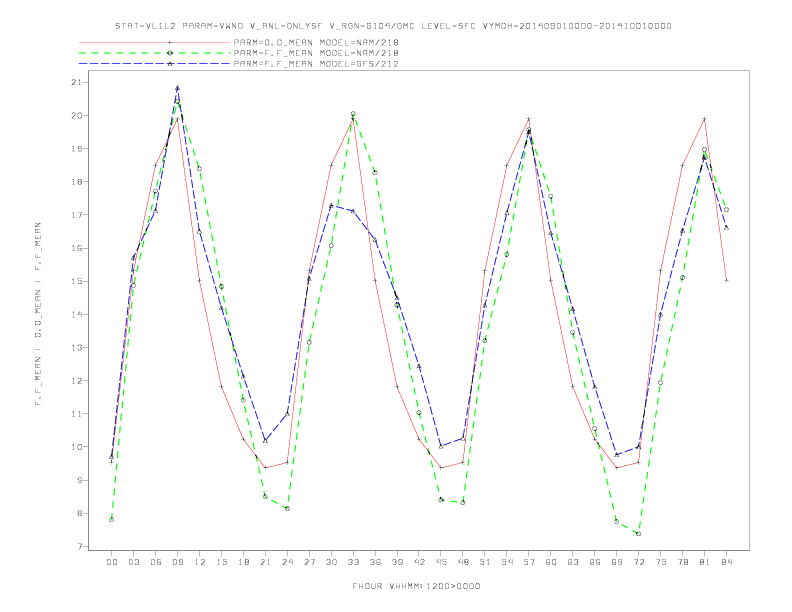
Task: Click y-axis tick label 12
Action: (x=77, y=381)
